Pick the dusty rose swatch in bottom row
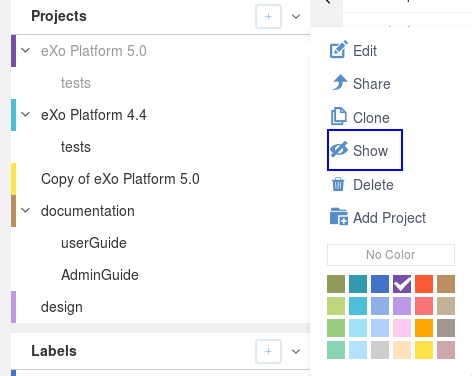This screenshot has height=376, width=472. 446,350
